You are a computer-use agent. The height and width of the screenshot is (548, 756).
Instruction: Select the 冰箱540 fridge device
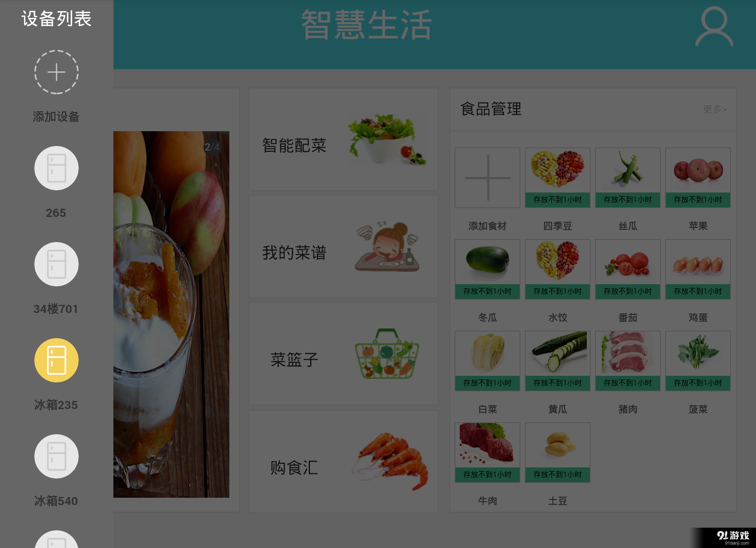coord(57,456)
